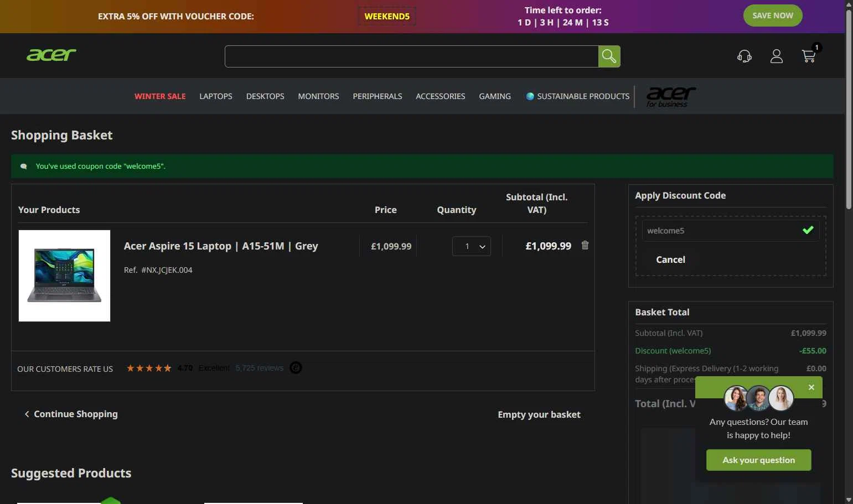This screenshot has width=853, height=504.
Task: Open the Winter Sale menu
Action: [x=160, y=96]
